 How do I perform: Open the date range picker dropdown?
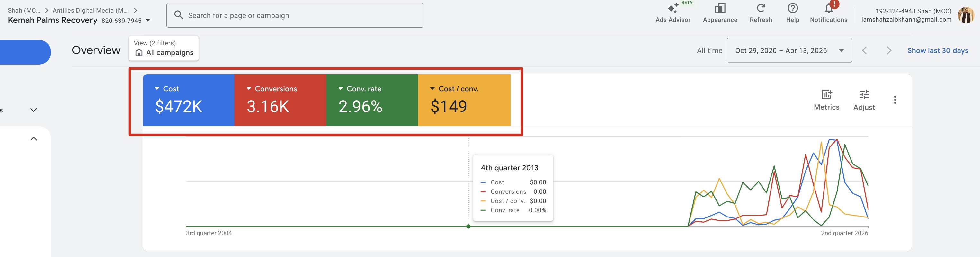[789, 50]
